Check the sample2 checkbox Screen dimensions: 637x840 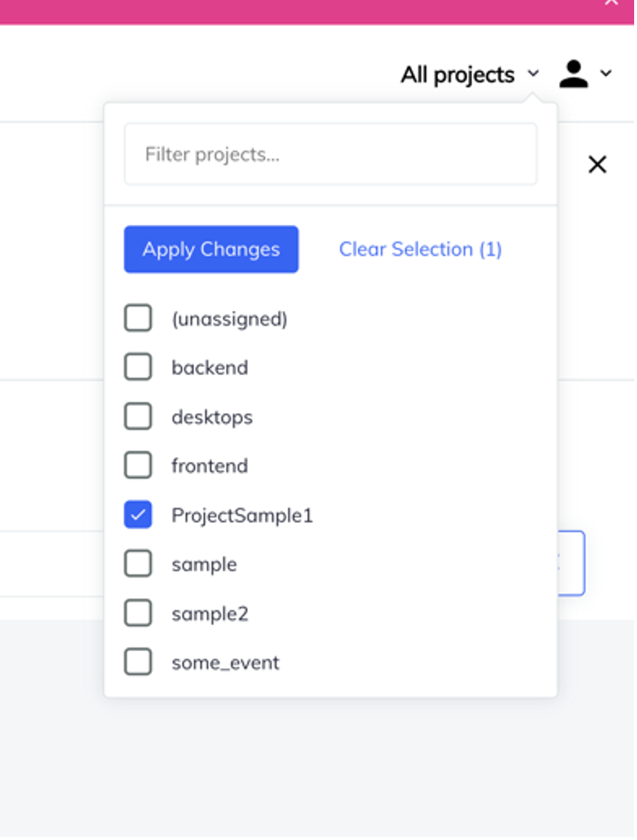click(138, 613)
